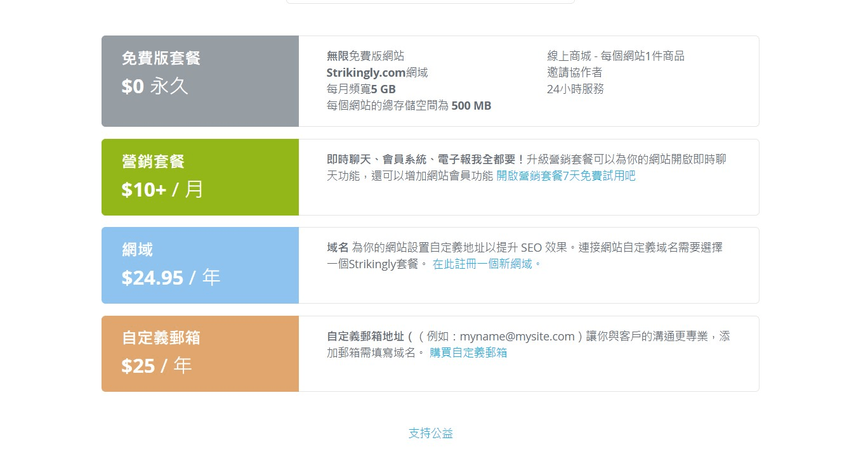This screenshot has height=459, width=868.
Task: Click the 支持公益 link at page bottom
Action: (430, 434)
